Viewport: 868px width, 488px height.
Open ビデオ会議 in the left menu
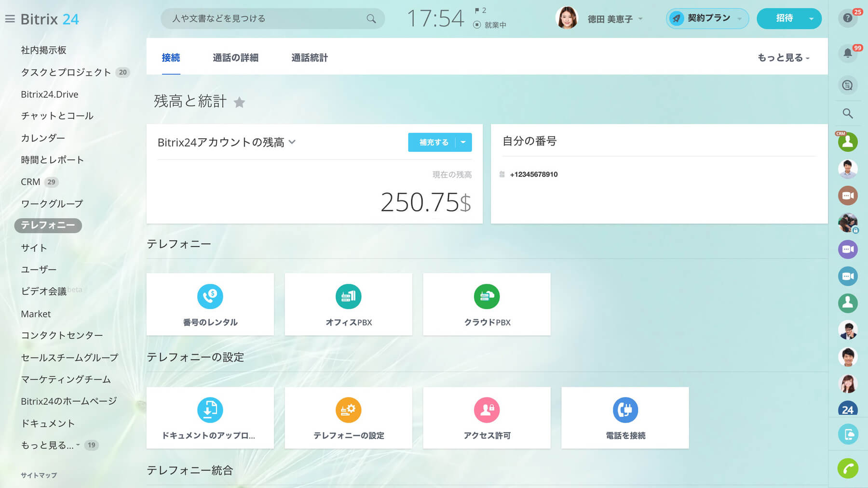click(43, 291)
